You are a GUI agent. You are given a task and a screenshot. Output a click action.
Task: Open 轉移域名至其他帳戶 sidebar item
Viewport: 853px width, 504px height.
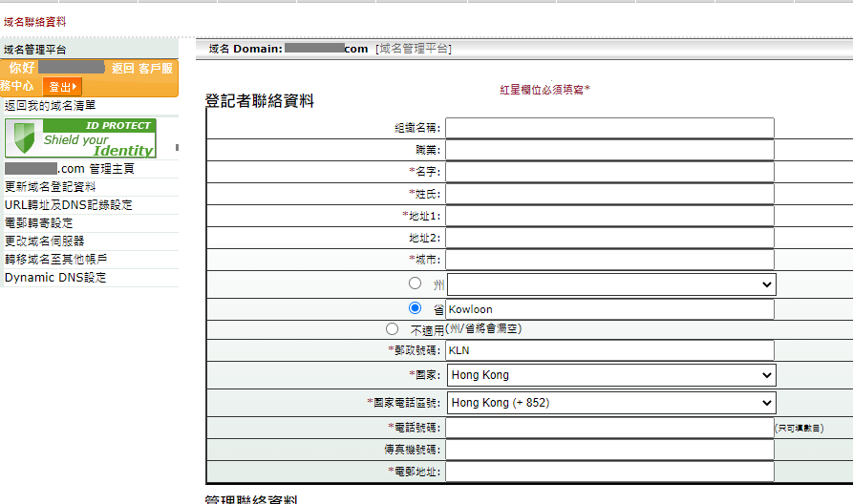click(x=55, y=260)
